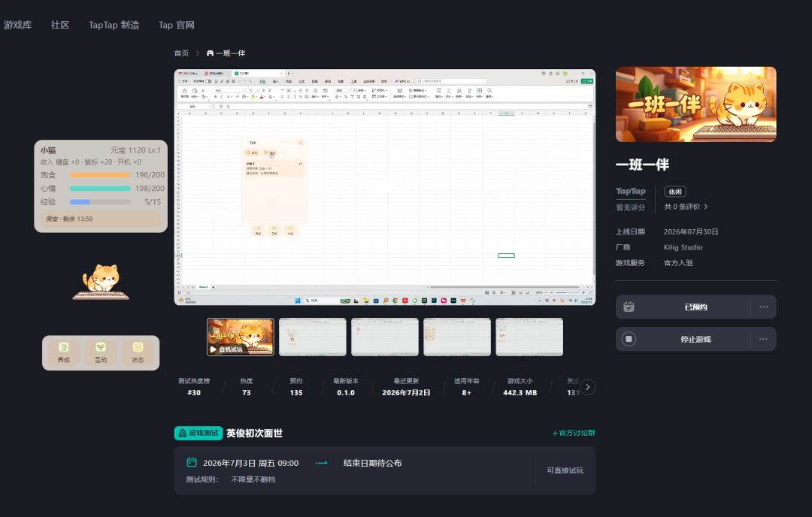
Task: Click the TapTap 暂无评分 rating block
Action: pyautogui.click(x=630, y=198)
